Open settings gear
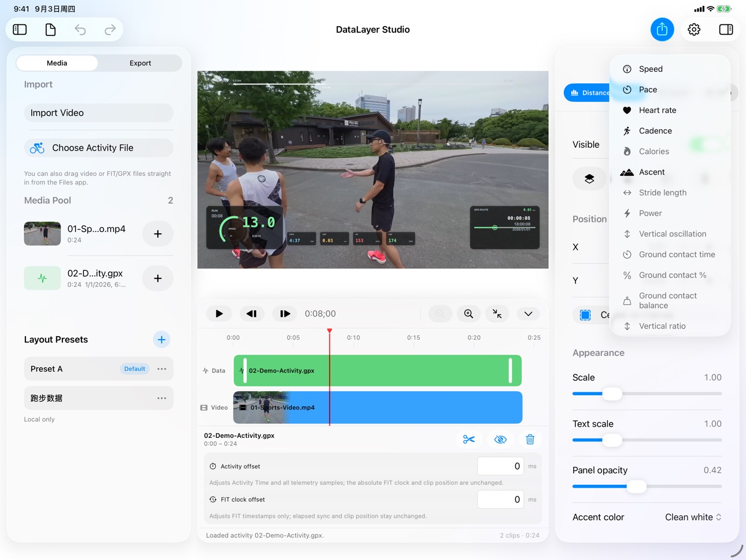746x560 pixels. click(694, 30)
